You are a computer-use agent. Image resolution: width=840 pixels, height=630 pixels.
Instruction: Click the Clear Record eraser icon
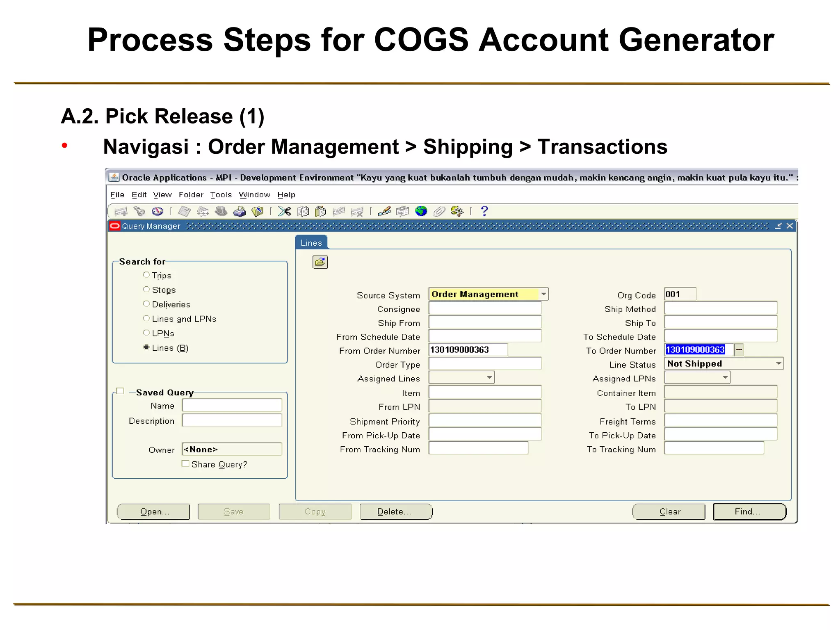339,211
